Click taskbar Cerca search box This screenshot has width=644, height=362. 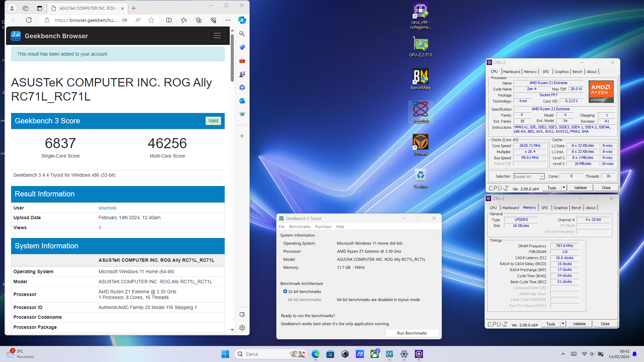click(271, 354)
